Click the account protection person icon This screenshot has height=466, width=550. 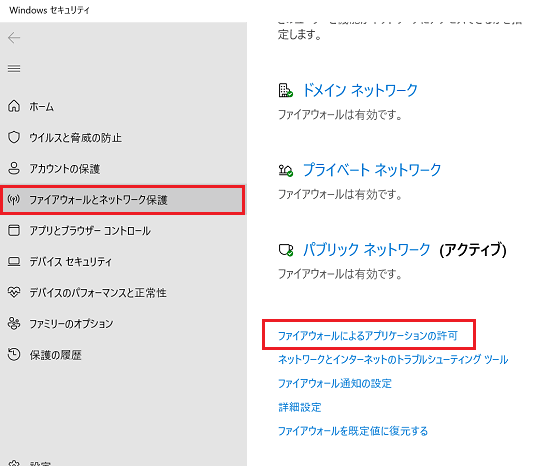[x=14, y=168]
